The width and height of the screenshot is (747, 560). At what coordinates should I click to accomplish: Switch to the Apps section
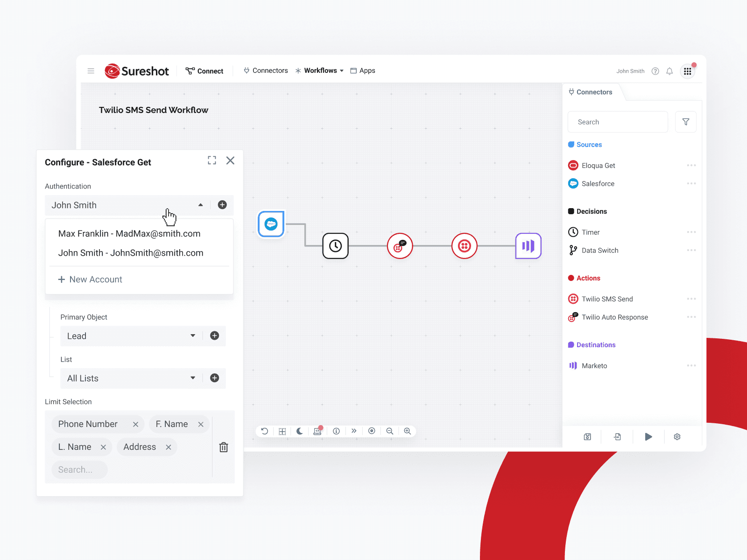coord(367,70)
